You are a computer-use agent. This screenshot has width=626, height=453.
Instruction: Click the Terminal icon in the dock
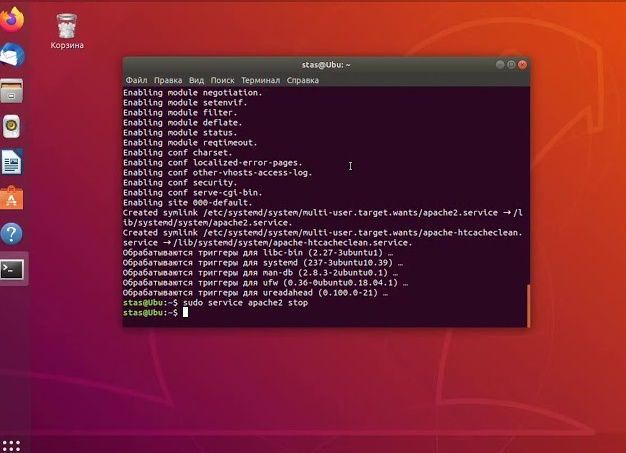pos(12,269)
